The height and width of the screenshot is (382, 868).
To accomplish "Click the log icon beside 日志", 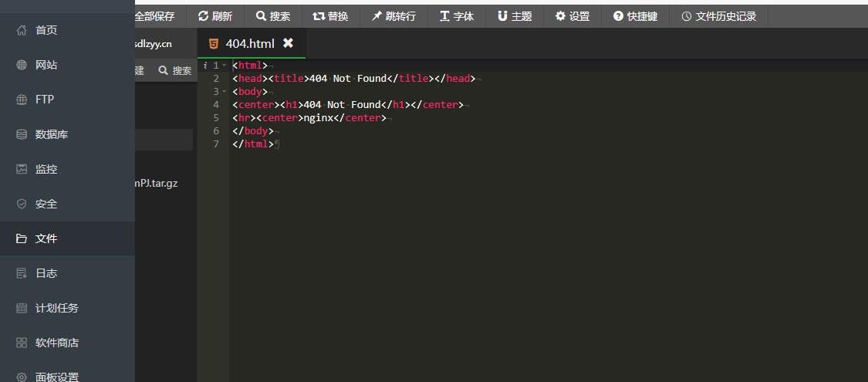I will pyautogui.click(x=22, y=273).
